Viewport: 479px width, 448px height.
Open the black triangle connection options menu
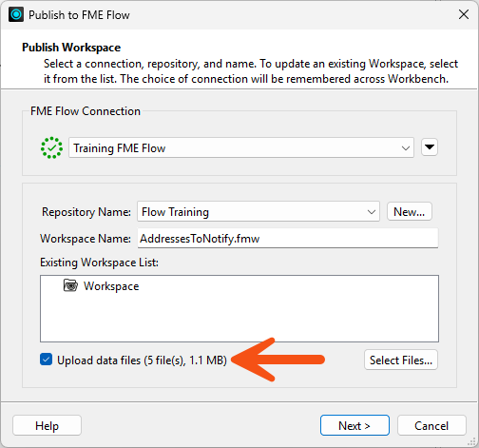430,146
